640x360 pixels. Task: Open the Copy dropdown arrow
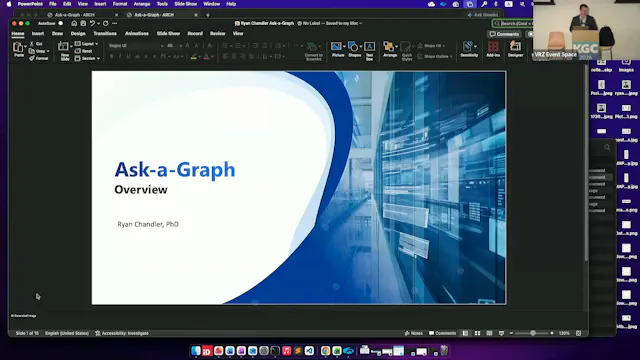coord(48,51)
